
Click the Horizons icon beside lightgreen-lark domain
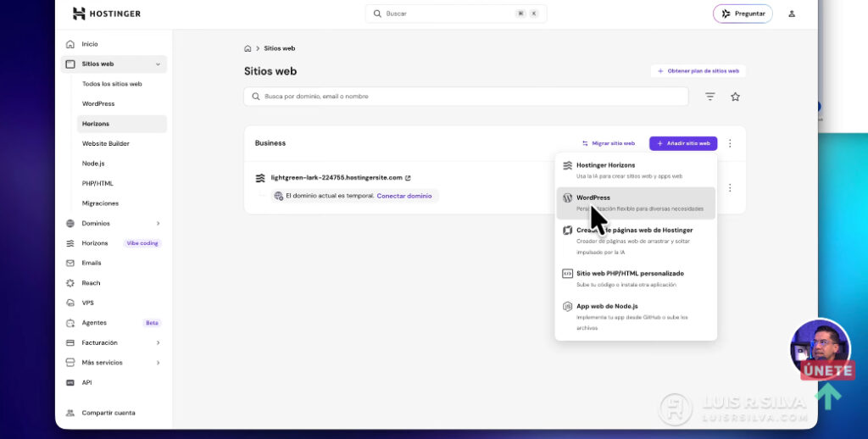[260, 178]
